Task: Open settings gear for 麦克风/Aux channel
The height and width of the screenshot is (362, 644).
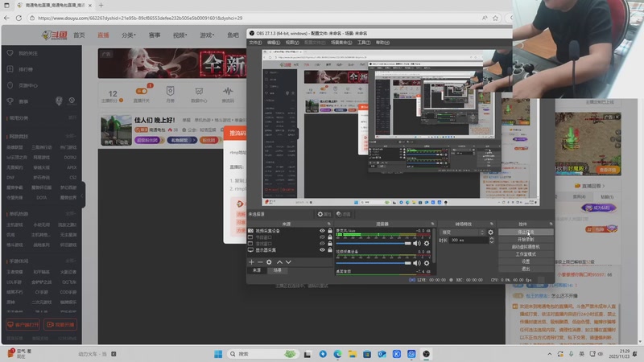Action: (x=427, y=244)
